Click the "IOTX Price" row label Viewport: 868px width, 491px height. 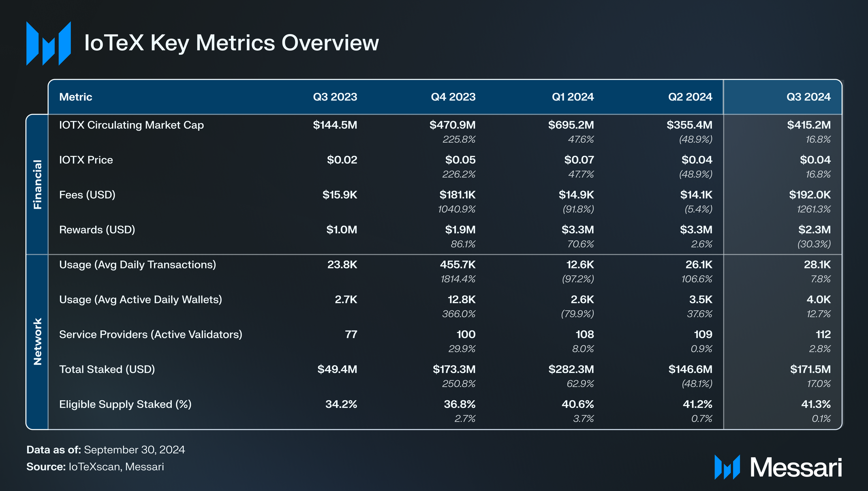(x=86, y=160)
